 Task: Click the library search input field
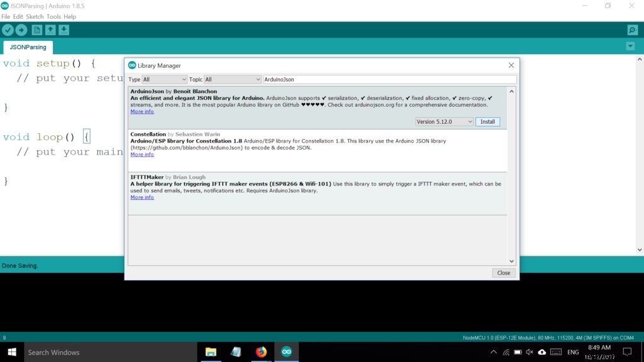pos(390,79)
